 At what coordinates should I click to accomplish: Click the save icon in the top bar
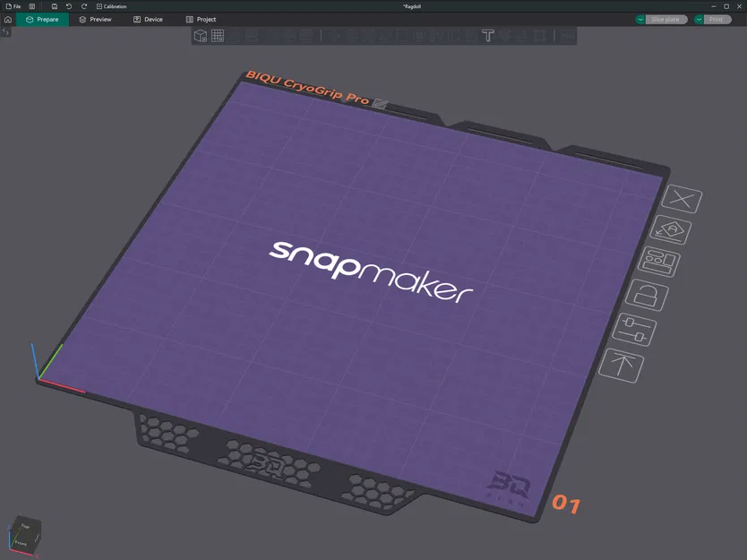52,6
